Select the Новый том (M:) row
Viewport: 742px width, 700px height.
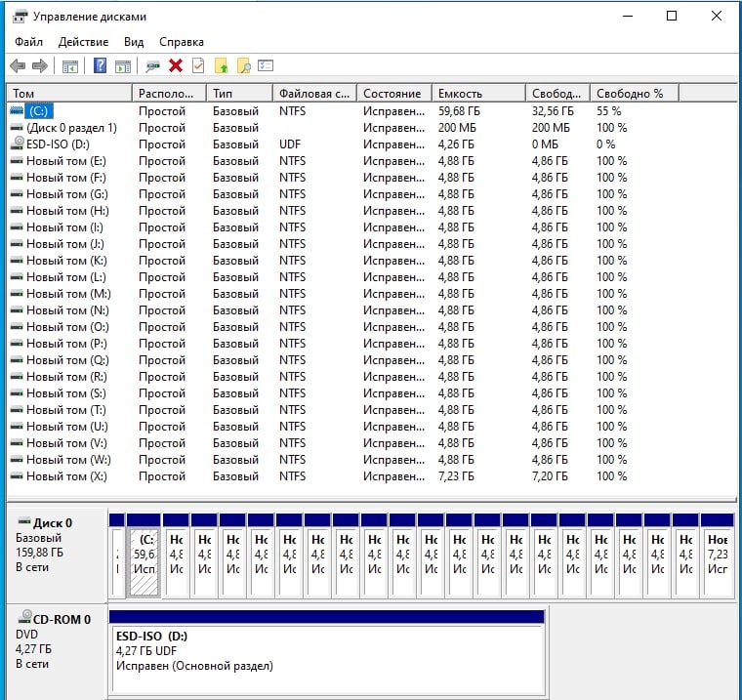tap(67, 294)
